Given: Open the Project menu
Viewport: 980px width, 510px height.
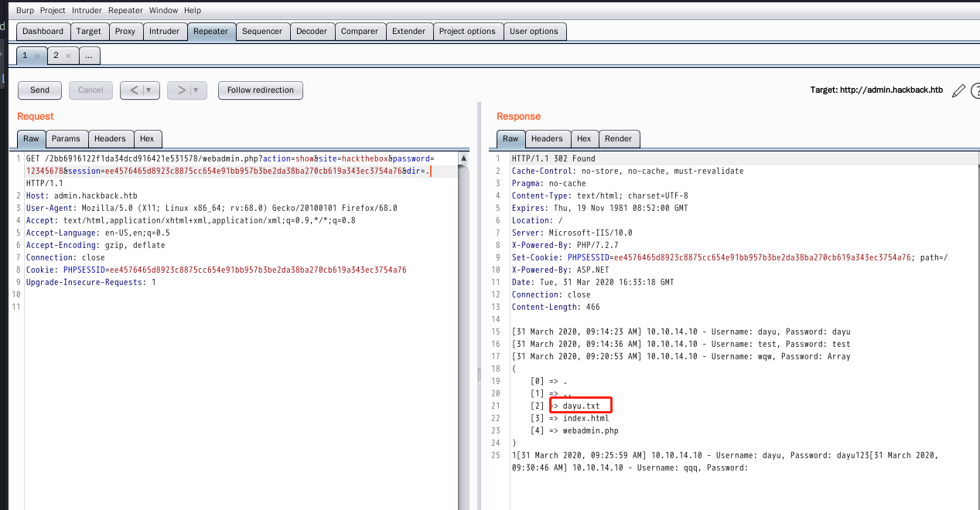Looking at the screenshot, I should (x=53, y=11).
